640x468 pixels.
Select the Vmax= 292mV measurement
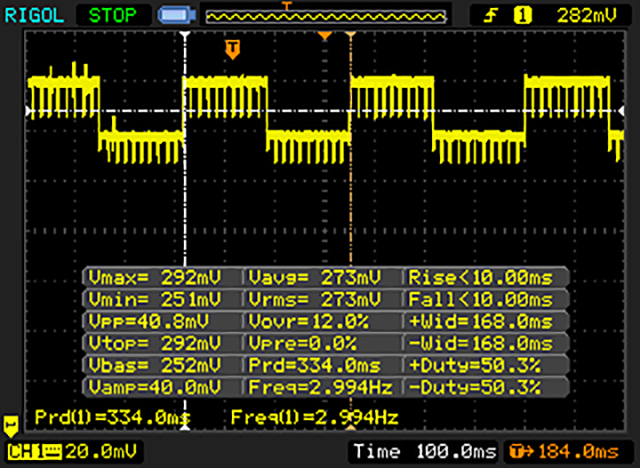[155, 278]
